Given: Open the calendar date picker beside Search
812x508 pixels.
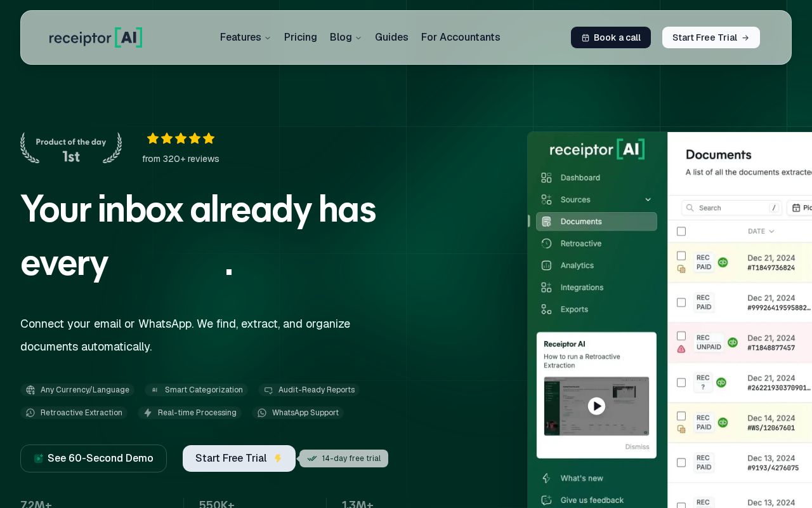Looking at the screenshot, I should (x=801, y=208).
